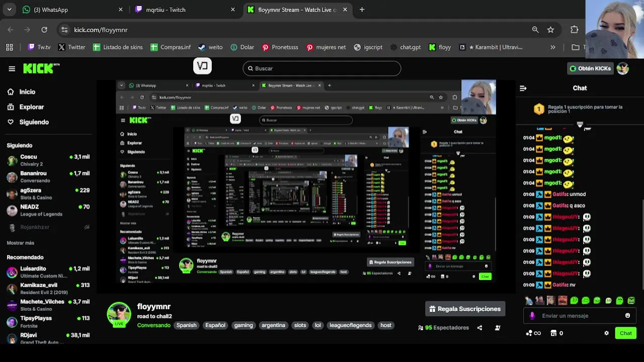
Task: Open Kamikaze_evil recommended channel
Action: coord(48,289)
